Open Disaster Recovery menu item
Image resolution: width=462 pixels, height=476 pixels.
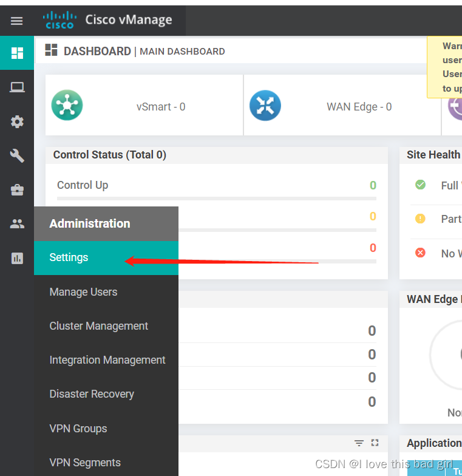tap(106, 394)
